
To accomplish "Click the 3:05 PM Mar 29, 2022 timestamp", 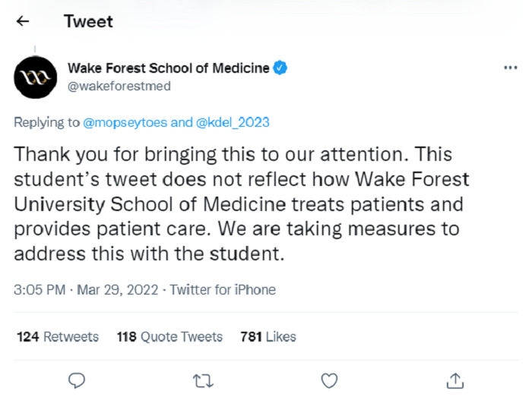I will pyautogui.click(x=86, y=290).
